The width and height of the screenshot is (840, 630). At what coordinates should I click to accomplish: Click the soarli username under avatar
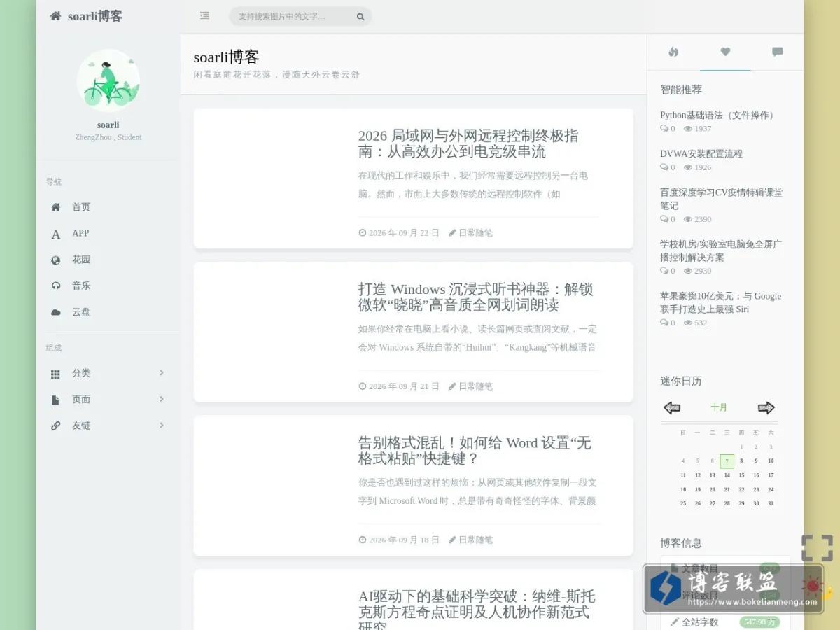[x=108, y=125]
